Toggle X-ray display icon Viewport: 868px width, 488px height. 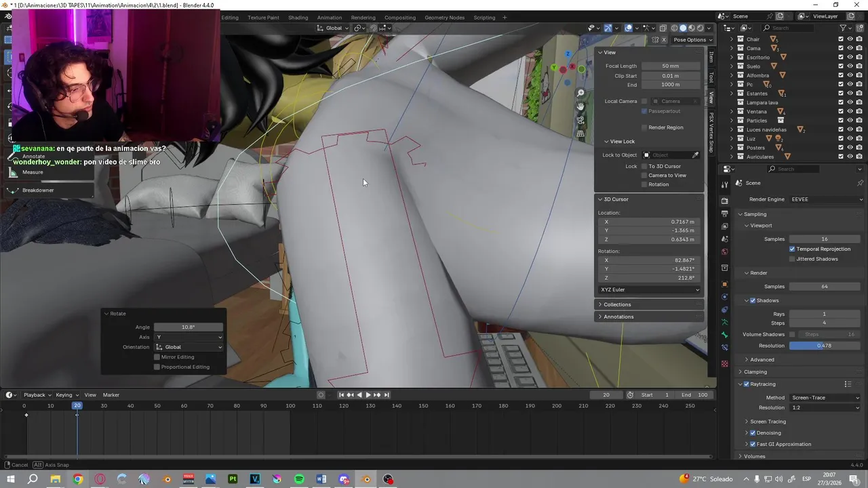(663, 28)
